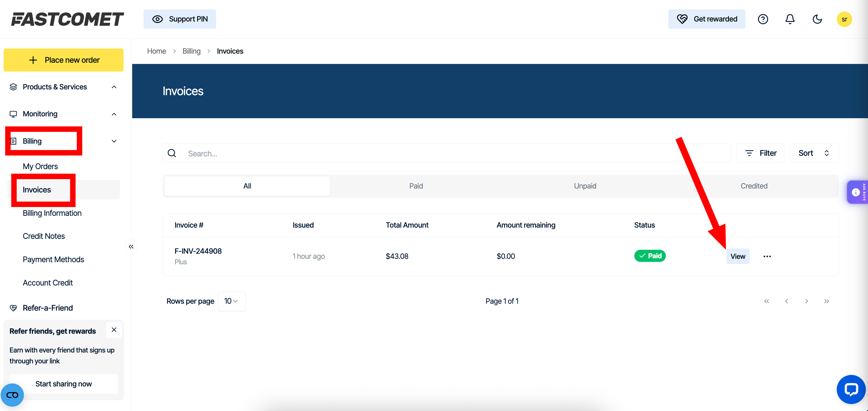The image size is (868, 411).
Task: Click Place new order button
Action: [x=63, y=60]
